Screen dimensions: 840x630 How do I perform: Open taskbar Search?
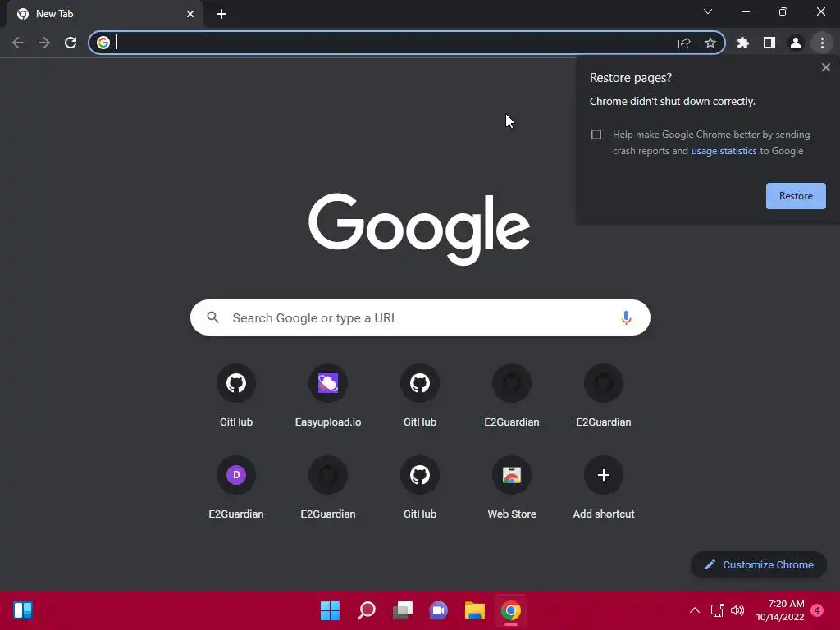pyautogui.click(x=367, y=610)
